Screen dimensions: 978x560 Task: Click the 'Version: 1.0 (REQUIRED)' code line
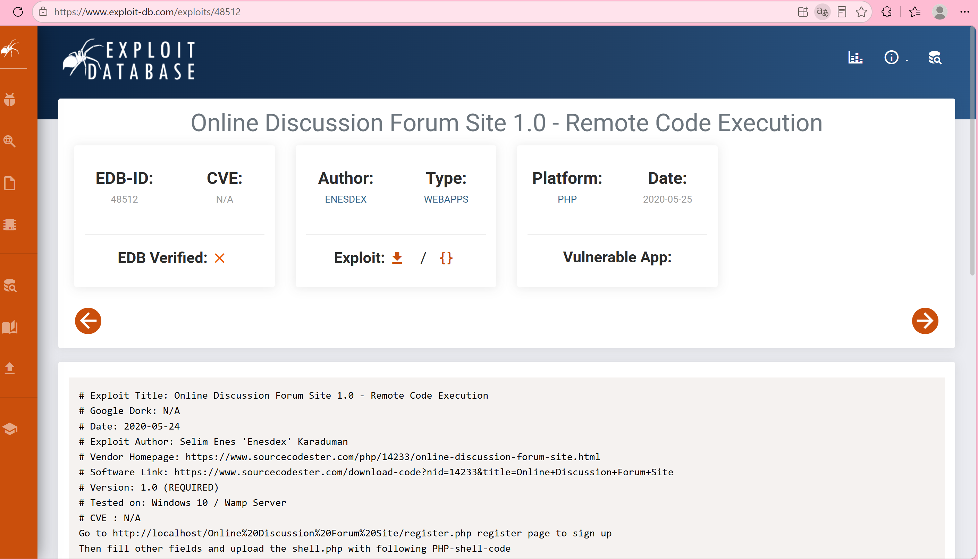click(x=149, y=487)
